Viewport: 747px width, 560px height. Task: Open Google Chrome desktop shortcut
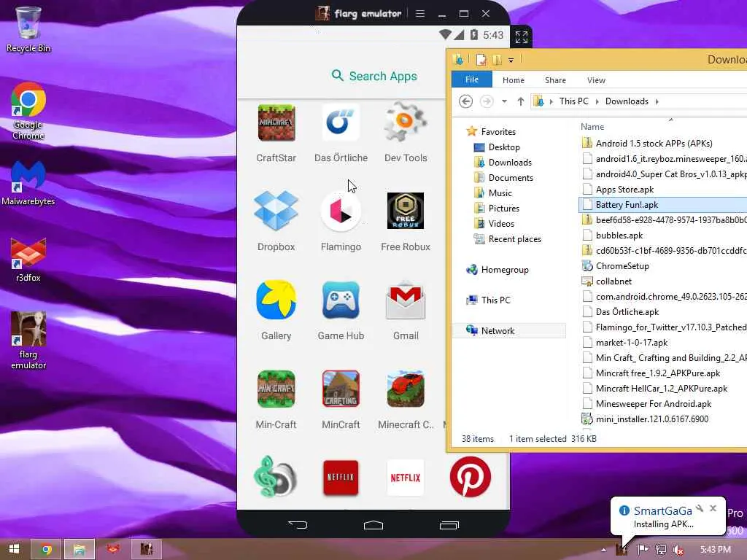point(28,112)
